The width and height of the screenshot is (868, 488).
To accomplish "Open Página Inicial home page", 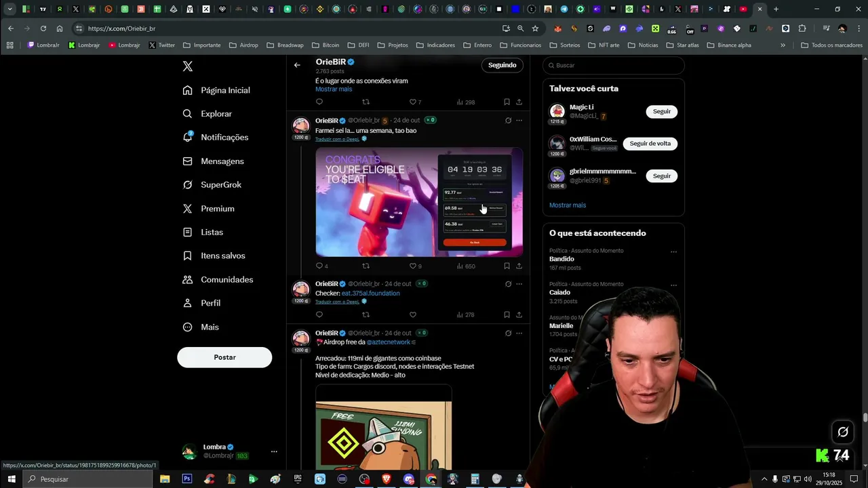I will (x=216, y=90).
